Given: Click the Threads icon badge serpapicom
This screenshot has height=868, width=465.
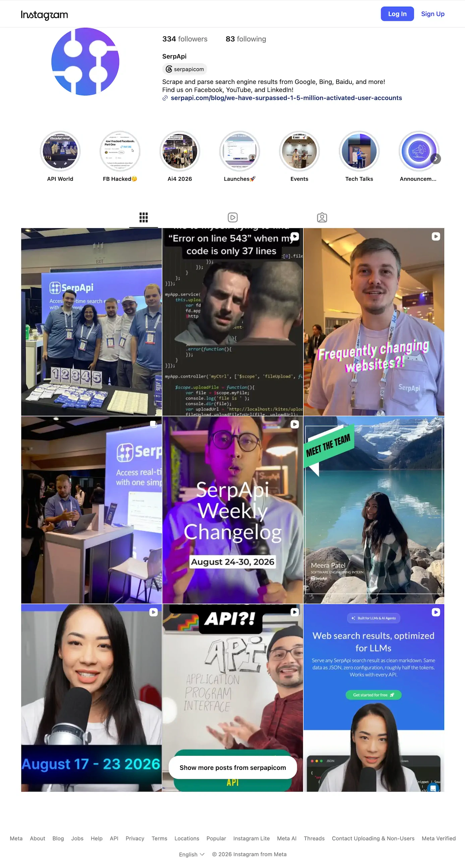Looking at the screenshot, I should coord(185,69).
